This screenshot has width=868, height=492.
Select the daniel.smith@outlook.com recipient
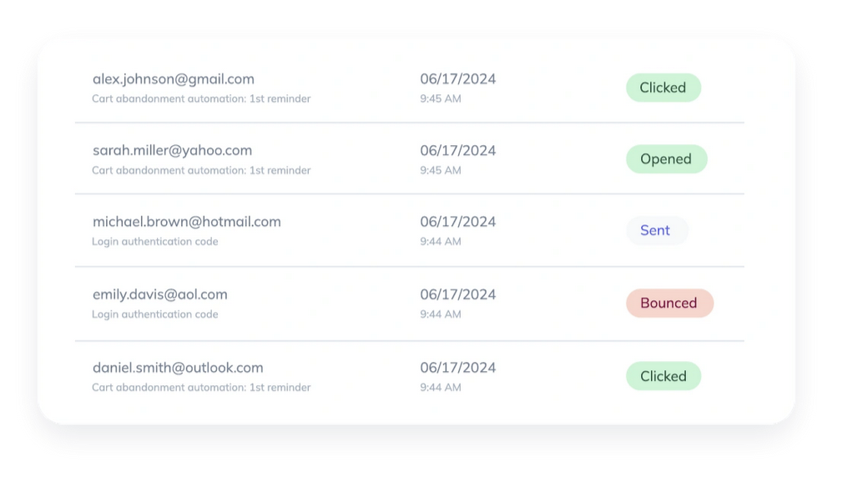(178, 368)
